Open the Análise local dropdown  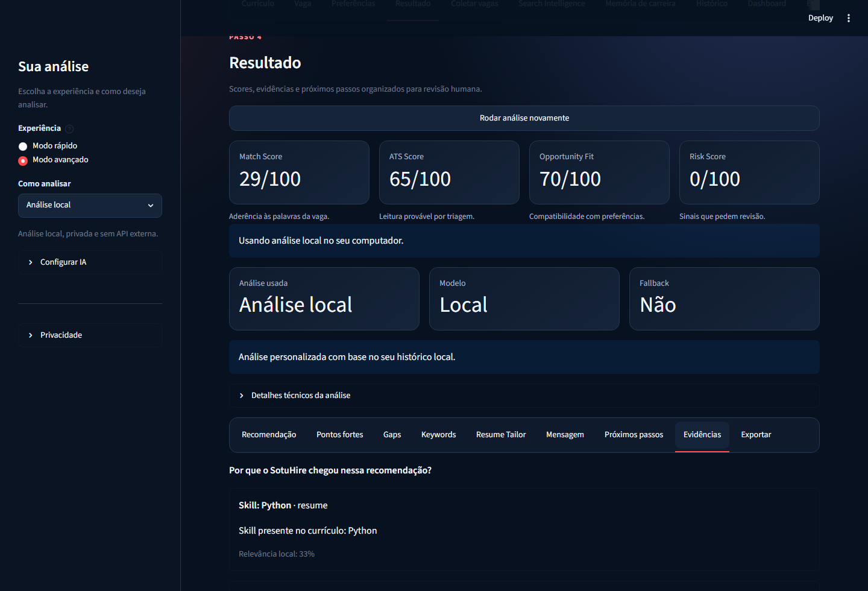(x=90, y=206)
